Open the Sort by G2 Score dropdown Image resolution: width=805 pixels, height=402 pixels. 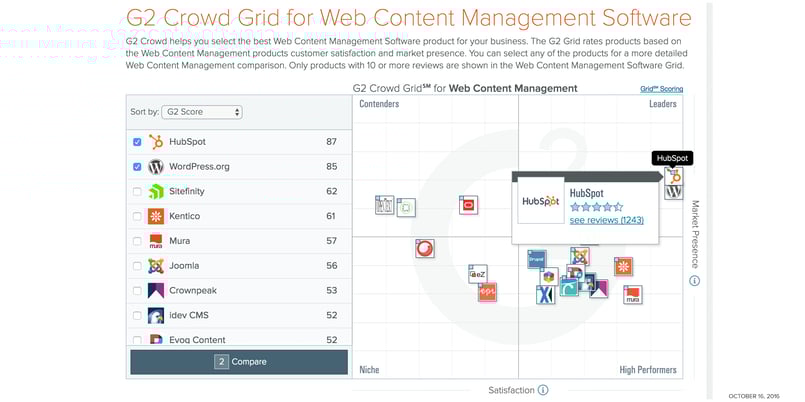(x=202, y=112)
